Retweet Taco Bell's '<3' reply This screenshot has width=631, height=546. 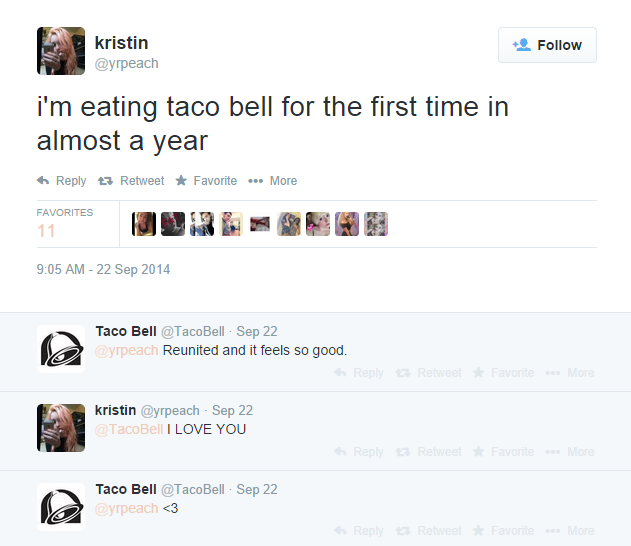[x=430, y=531]
